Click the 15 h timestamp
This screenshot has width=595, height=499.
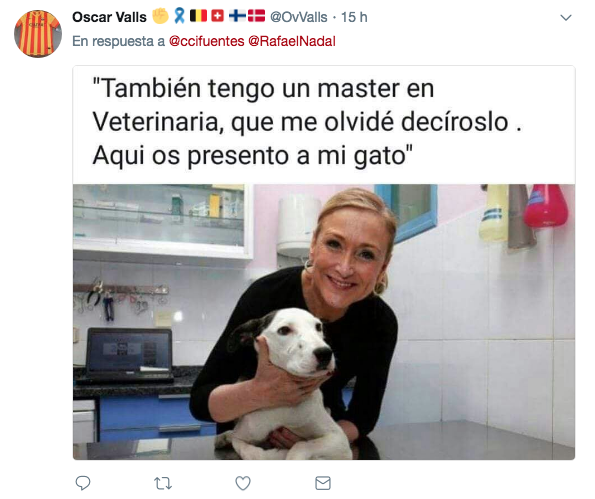pos(354,17)
